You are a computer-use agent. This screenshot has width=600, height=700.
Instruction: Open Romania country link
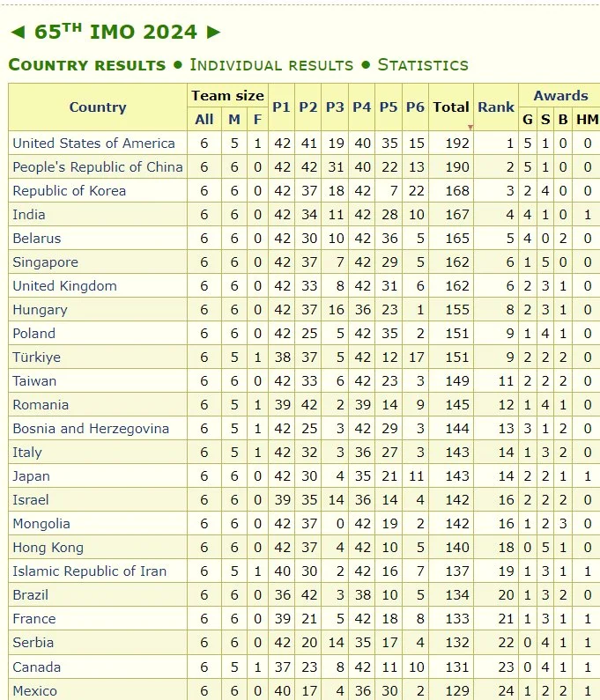click(41, 404)
